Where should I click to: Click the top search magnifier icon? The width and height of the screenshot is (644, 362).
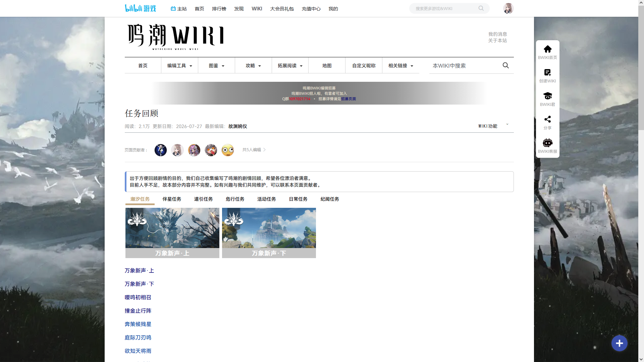point(481,8)
